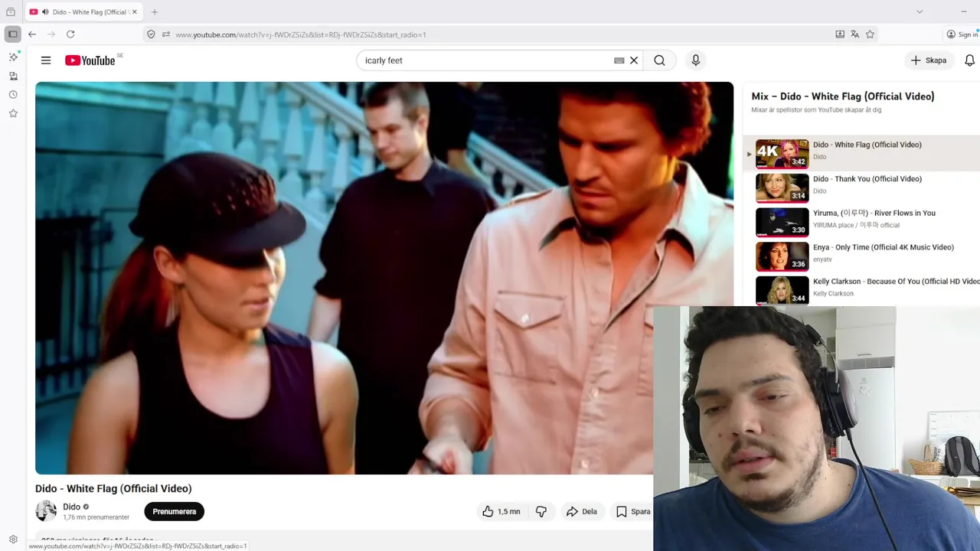This screenshot has height=551, width=980.
Task: Click the browser Sign in button
Action: tap(962, 34)
